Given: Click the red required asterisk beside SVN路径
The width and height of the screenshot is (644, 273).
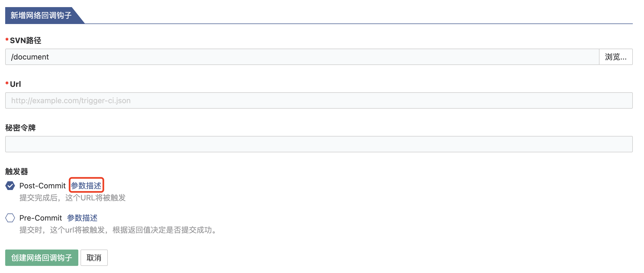Looking at the screenshot, I should 7,40.
